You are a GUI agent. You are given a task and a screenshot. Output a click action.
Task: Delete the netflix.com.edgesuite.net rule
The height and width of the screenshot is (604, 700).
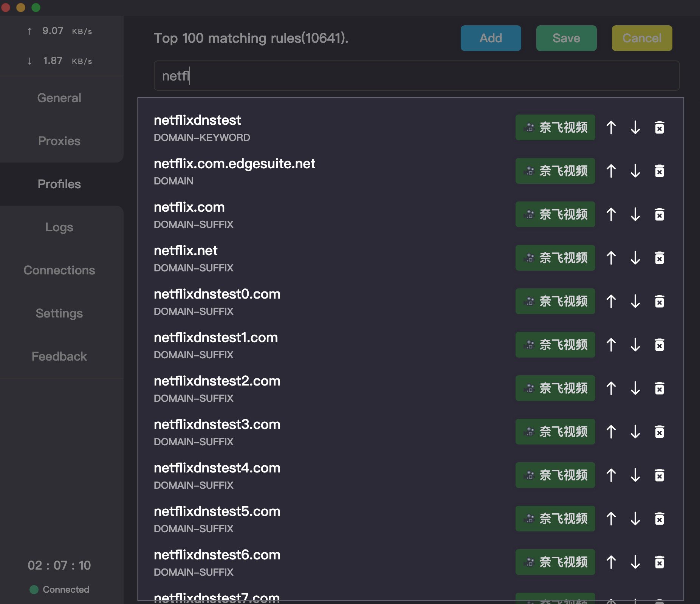(x=660, y=171)
